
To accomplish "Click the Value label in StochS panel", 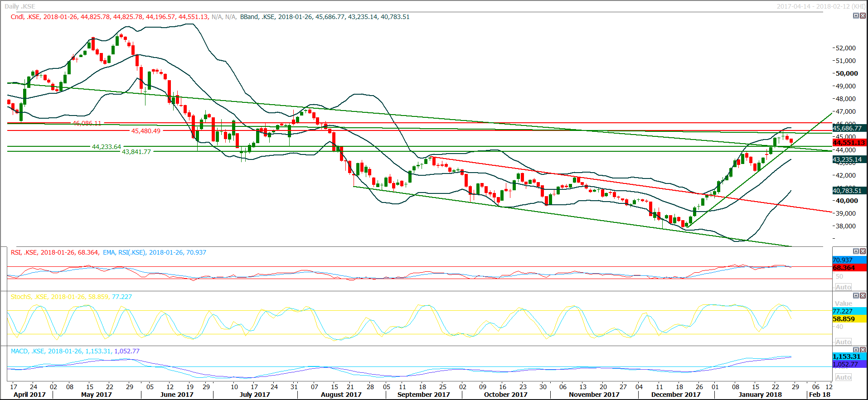I will point(844,304).
